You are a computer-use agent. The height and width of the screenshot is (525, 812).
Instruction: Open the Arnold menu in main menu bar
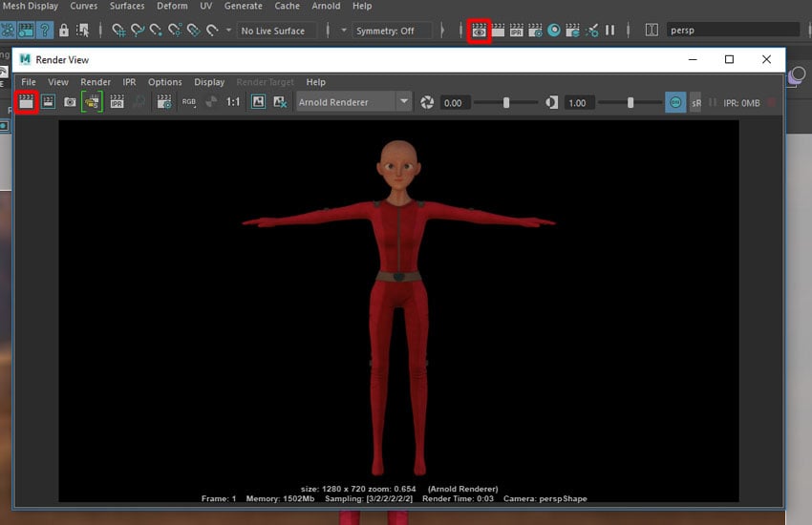(326, 6)
